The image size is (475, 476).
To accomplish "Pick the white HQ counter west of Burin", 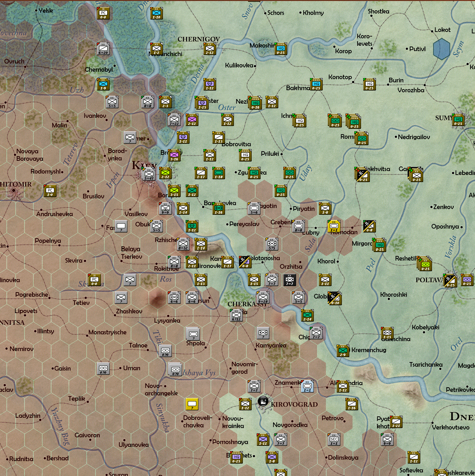I will 370,84.
